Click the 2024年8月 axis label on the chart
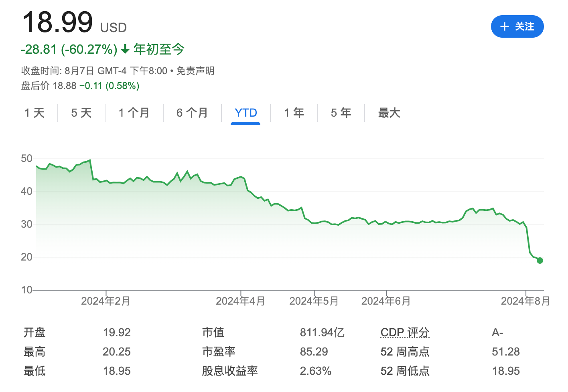Screen dimensions: 568x392 click(x=525, y=301)
